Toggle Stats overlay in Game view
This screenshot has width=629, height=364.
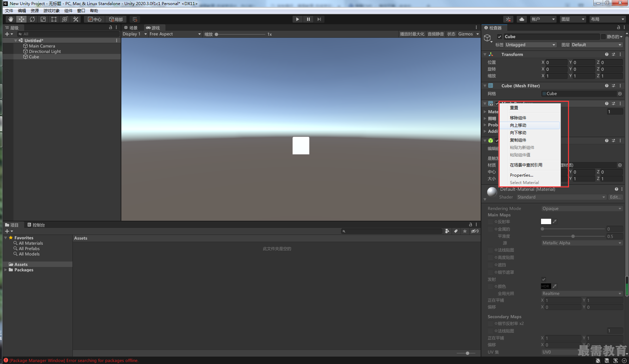click(451, 34)
